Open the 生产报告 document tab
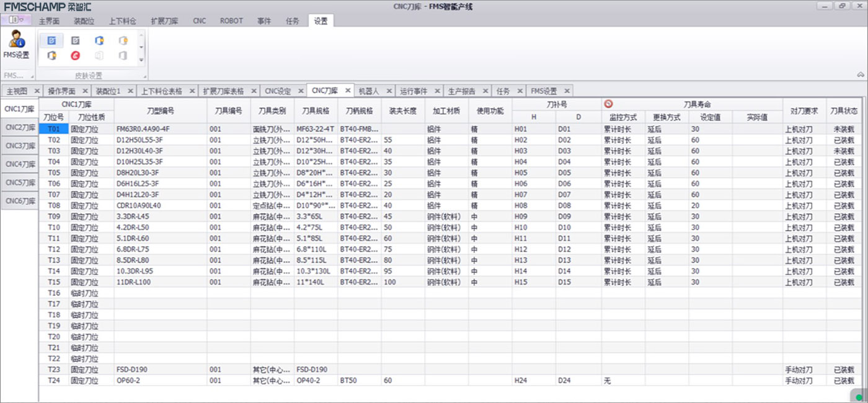This screenshot has height=403, width=868. [461, 91]
